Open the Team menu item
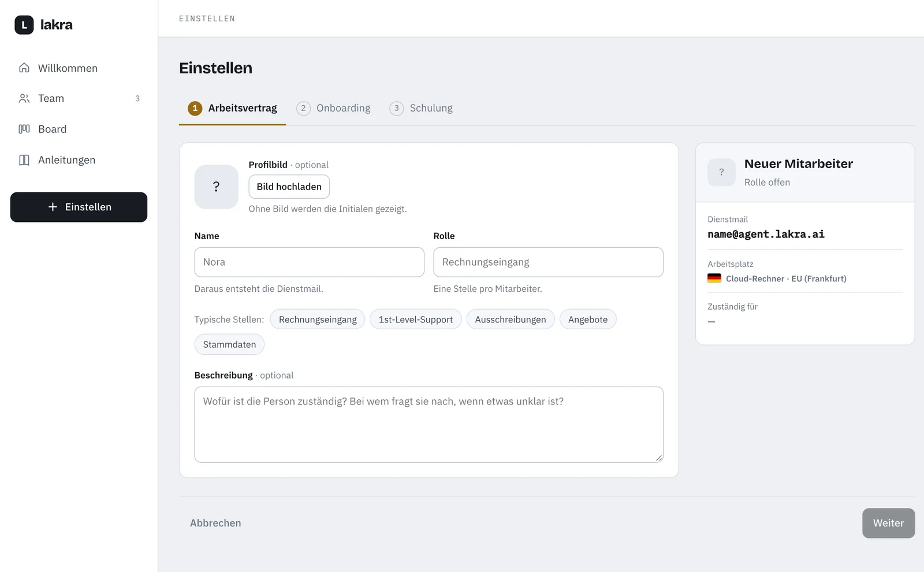 pos(79,98)
